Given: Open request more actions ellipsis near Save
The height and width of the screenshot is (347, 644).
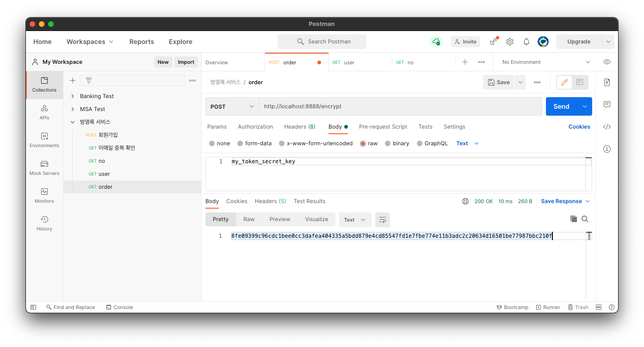Looking at the screenshot, I should [x=537, y=82].
